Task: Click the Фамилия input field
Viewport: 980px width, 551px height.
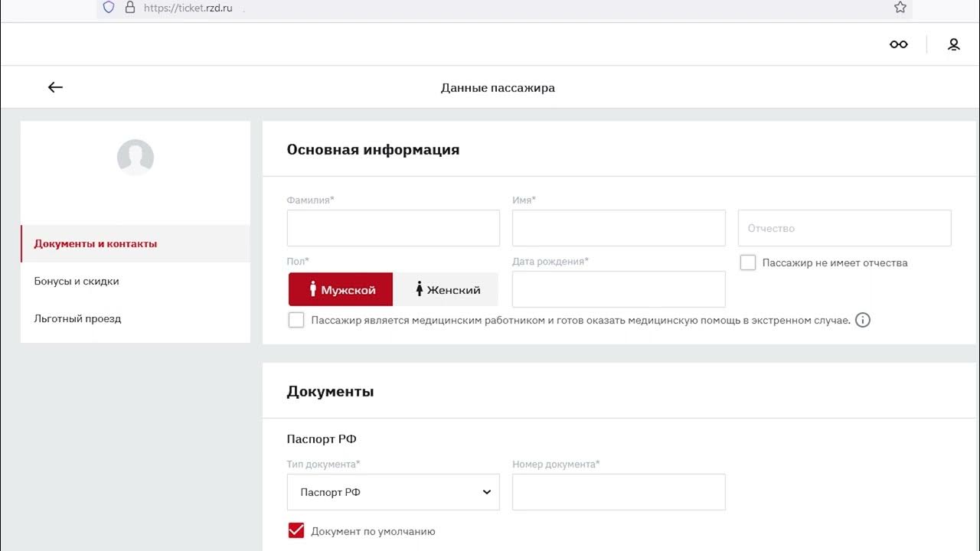Action: 394,228
